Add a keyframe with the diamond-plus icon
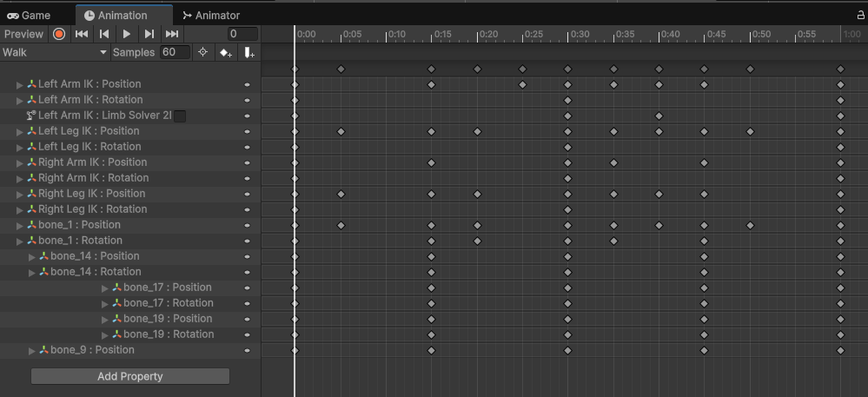 click(x=226, y=53)
